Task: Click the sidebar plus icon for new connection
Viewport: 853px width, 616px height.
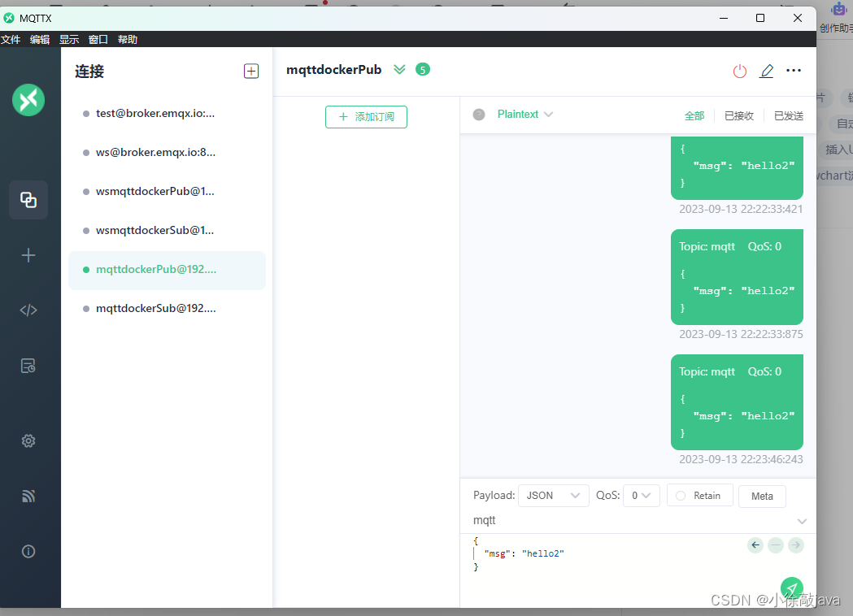Action: coord(28,255)
